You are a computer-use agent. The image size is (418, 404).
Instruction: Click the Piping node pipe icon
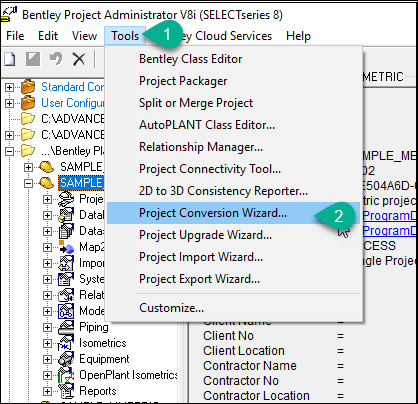(x=66, y=327)
